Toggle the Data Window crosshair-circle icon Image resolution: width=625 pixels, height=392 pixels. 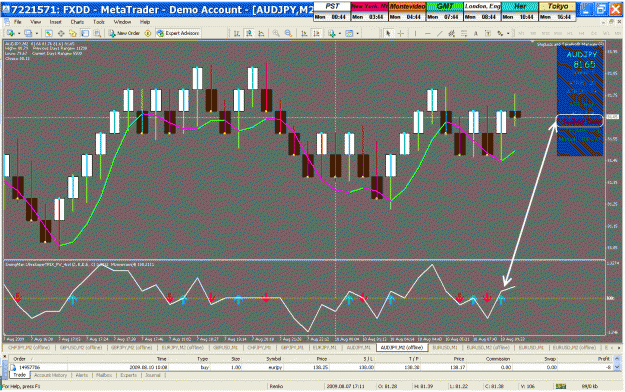click(x=61, y=33)
